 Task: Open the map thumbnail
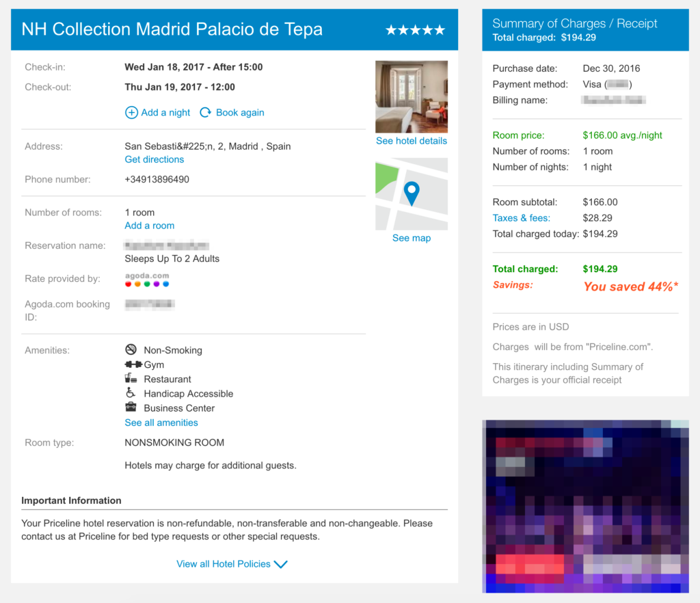pos(412,193)
